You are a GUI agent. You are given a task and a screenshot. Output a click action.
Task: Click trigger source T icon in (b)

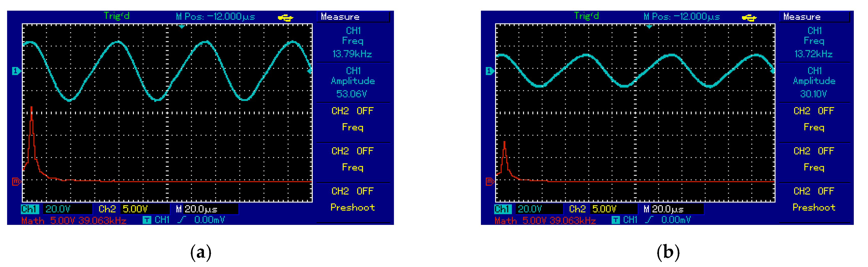coord(616,220)
